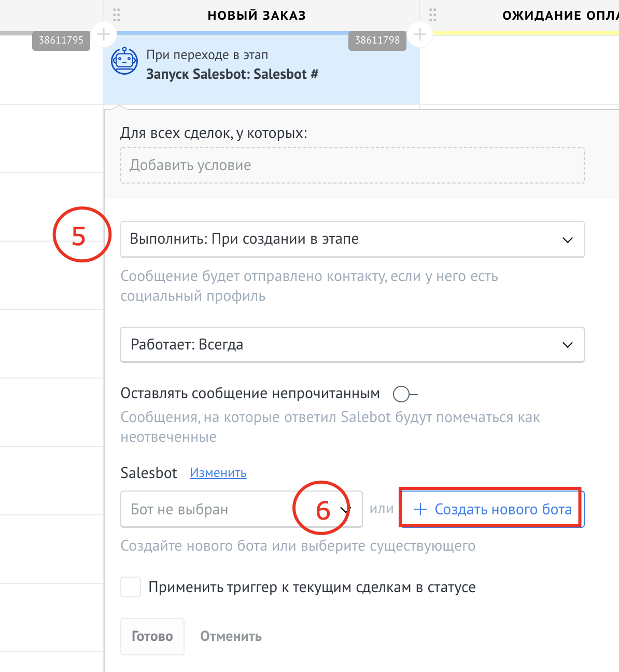Click the Изменить link next to Salesbot
This screenshot has height=672, width=619.
[218, 473]
